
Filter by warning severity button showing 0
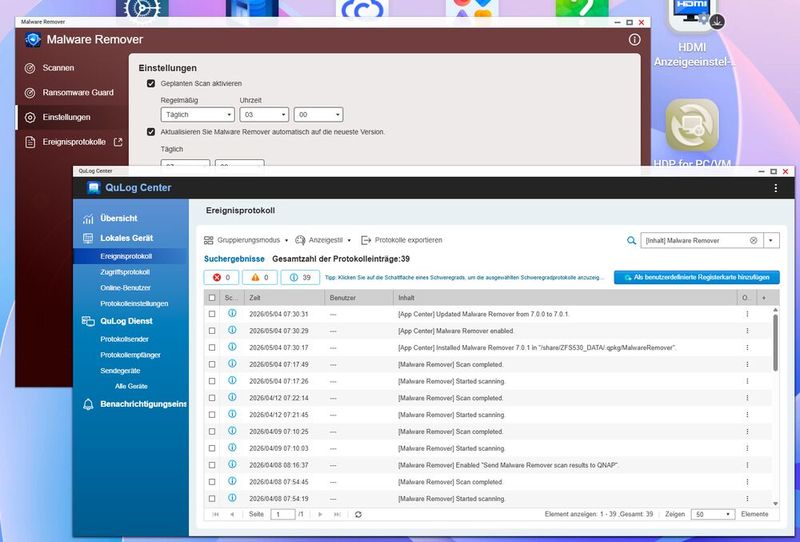[x=260, y=278]
